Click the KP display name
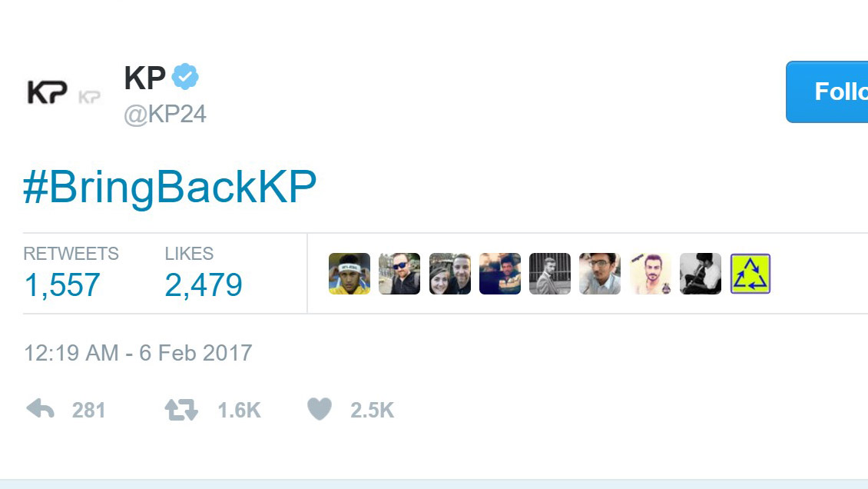The width and height of the screenshot is (868, 489). pos(144,78)
